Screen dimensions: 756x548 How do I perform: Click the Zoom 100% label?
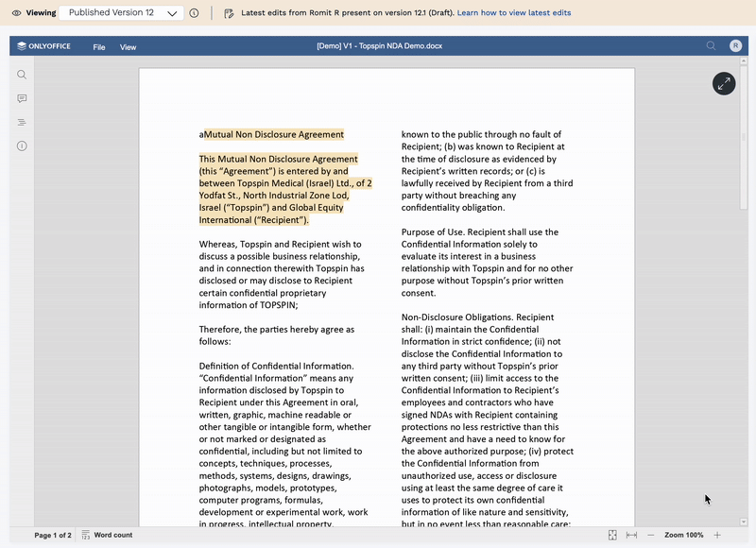pyautogui.click(x=683, y=535)
